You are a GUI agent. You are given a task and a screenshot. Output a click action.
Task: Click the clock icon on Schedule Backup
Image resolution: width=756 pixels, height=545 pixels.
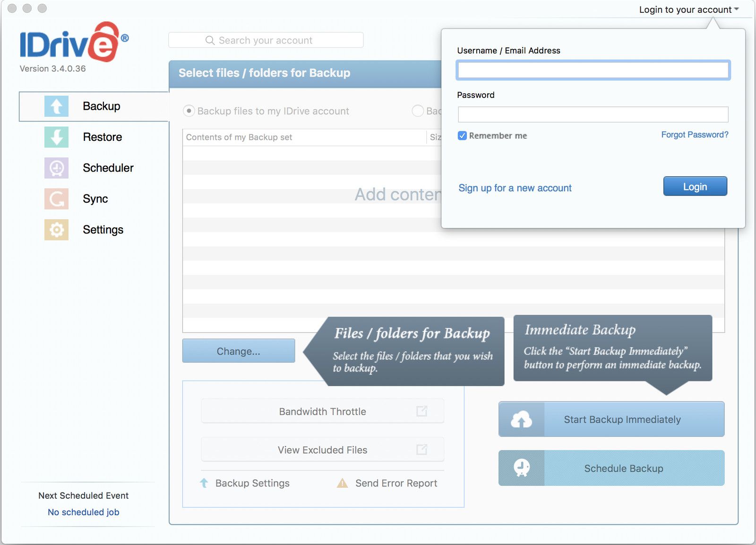click(521, 468)
